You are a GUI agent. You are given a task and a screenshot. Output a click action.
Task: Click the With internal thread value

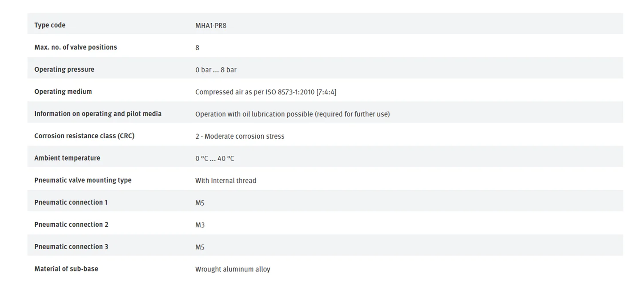coord(226,180)
